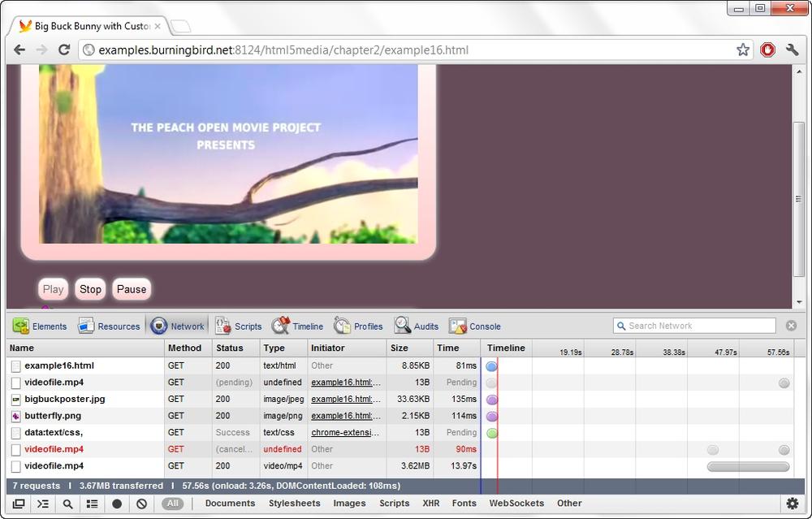Sort requests by the Timeline column
This screenshot has height=519, width=812.
[506, 348]
